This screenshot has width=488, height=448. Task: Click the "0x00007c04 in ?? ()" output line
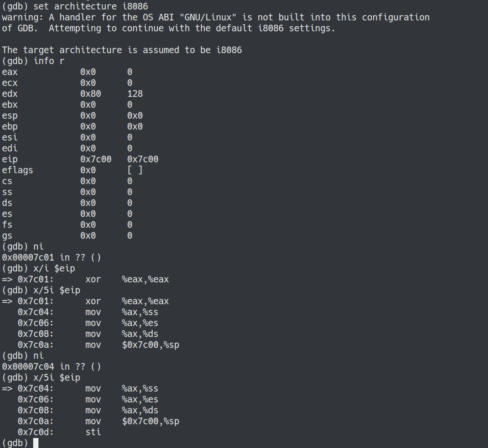click(x=51, y=366)
